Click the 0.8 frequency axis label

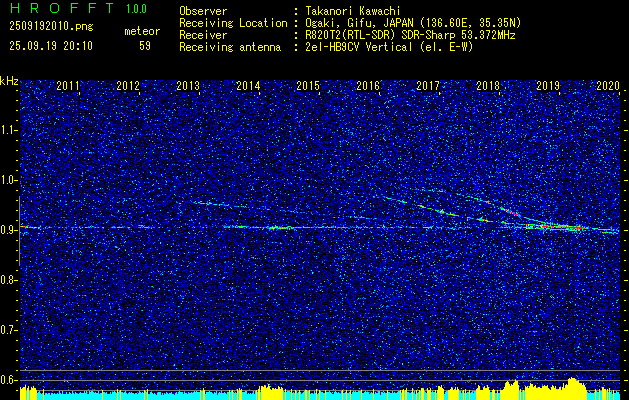pos(8,280)
